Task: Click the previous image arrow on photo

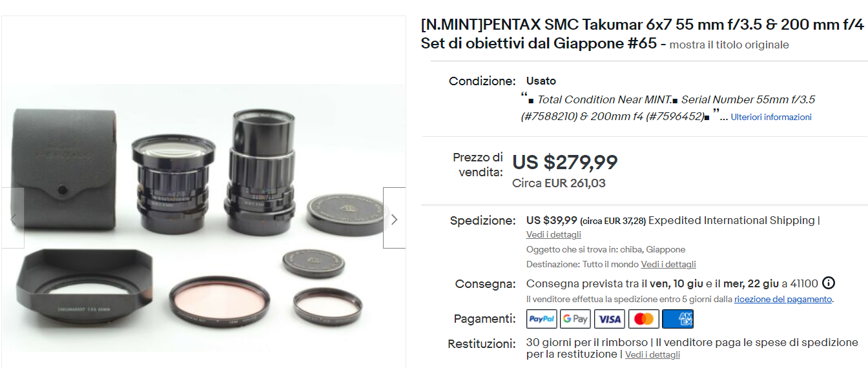Action: tap(12, 218)
